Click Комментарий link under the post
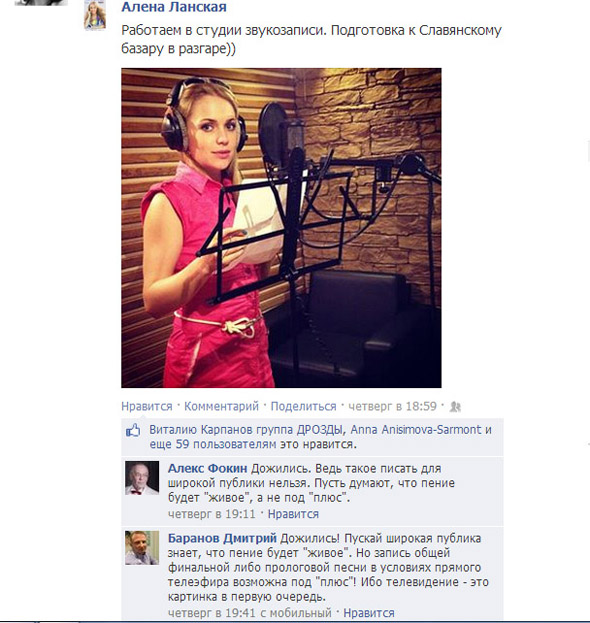 coord(221,406)
